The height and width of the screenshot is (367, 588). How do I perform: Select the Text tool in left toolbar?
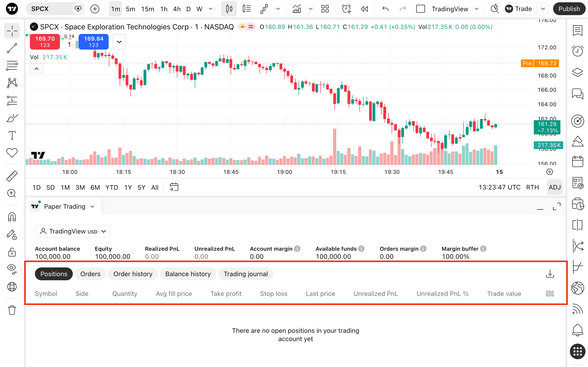(12, 135)
